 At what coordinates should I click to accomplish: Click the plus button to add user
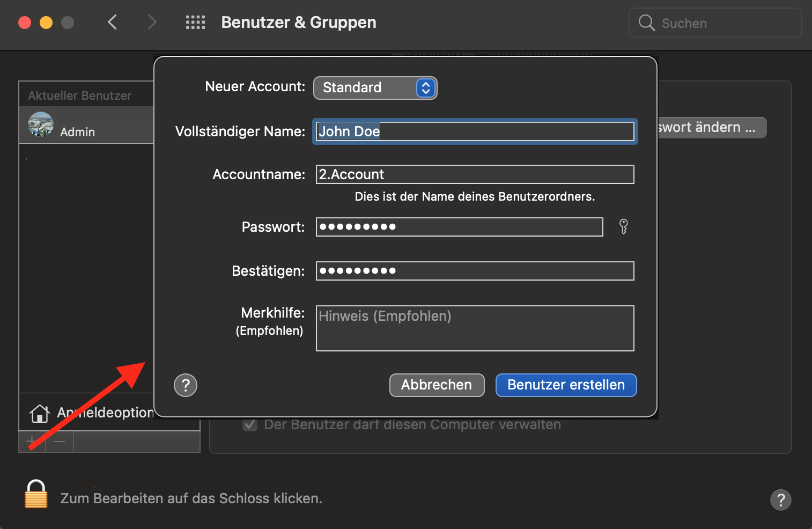coord(32,442)
